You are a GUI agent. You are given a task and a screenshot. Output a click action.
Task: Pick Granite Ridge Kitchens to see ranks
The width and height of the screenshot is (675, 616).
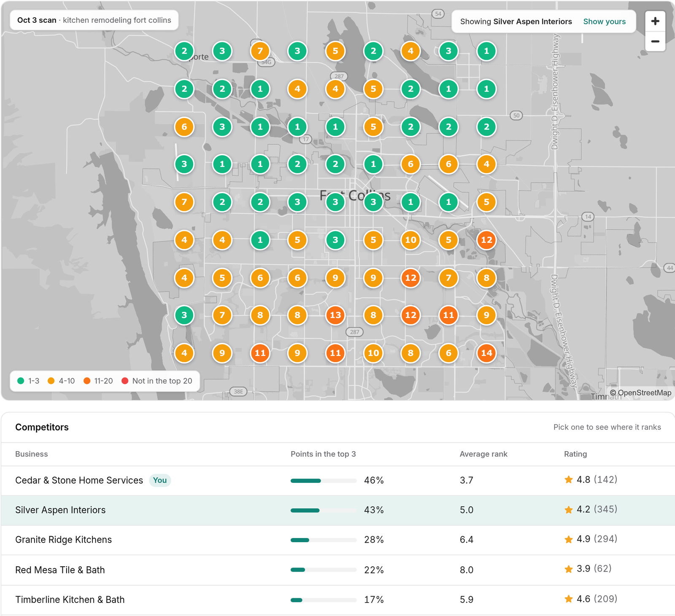pos(338,540)
